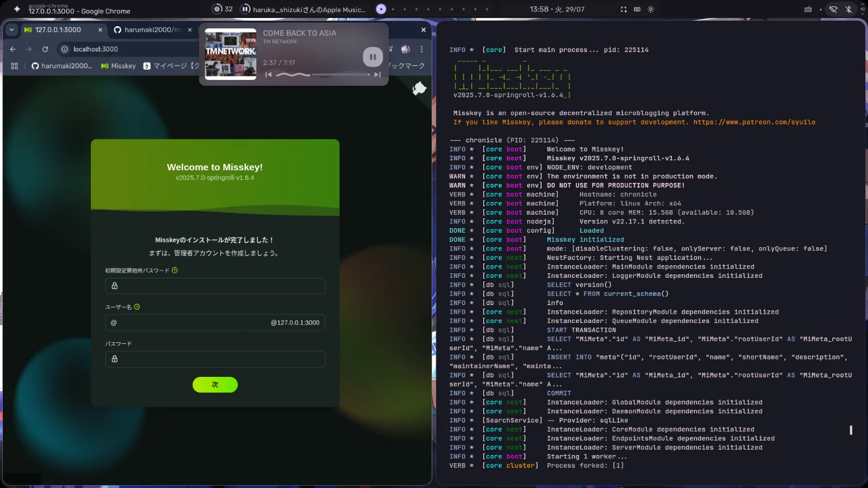Open Chrome three-dot menu
The width and height of the screenshot is (868, 488).
pyautogui.click(x=422, y=49)
